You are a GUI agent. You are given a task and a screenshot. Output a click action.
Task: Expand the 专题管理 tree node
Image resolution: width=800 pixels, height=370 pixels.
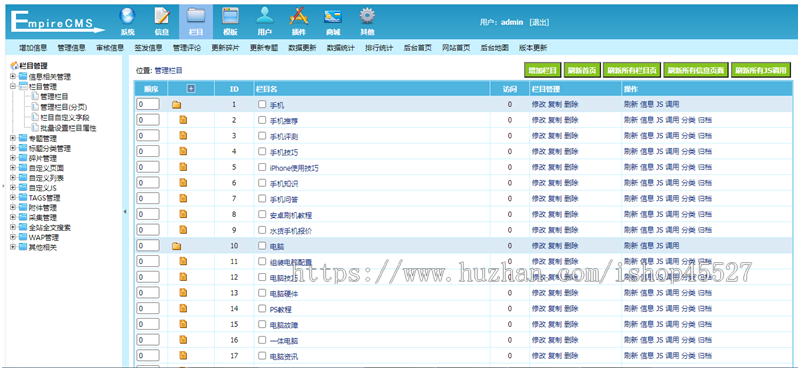[13, 138]
